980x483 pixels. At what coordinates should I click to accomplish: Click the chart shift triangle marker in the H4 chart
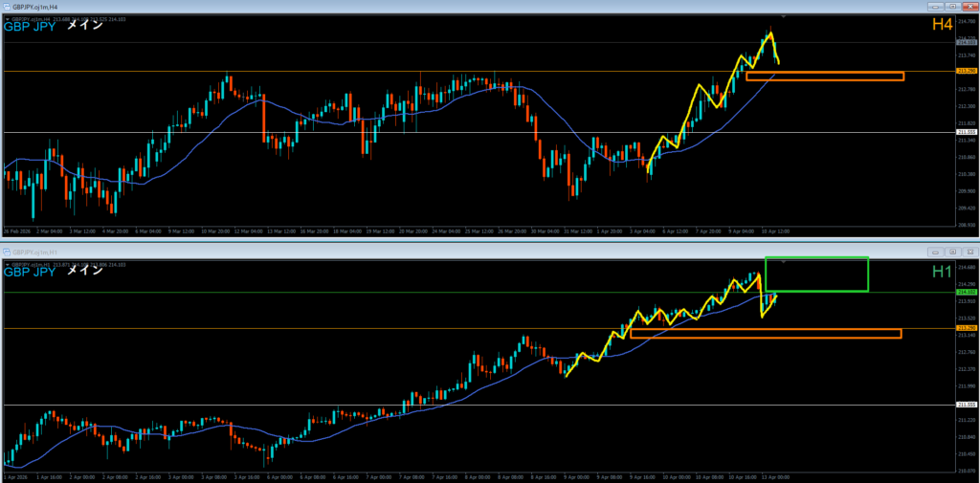[784, 17]
